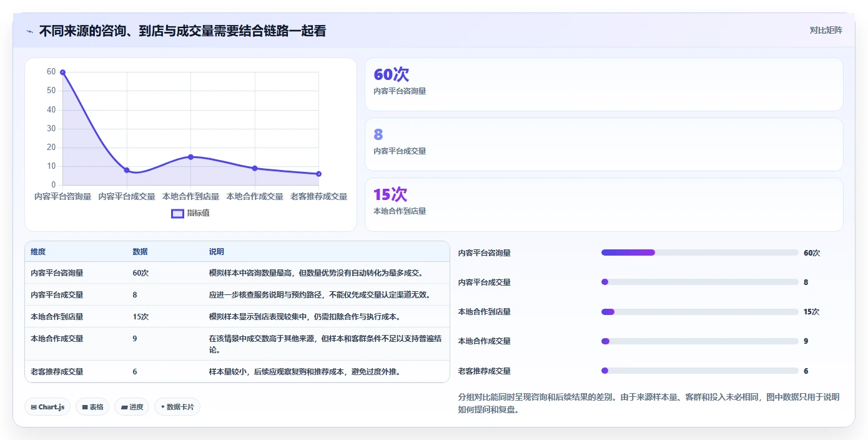
Task: Toggle the 指标值 legend item
Action: (x=190, y=213)
